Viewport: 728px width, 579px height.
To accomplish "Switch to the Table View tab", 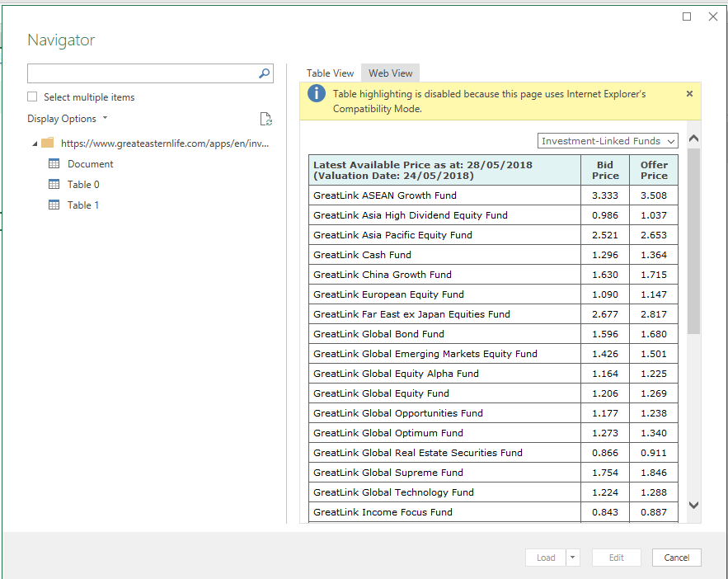I will pyautogui.click(x=330, y=73).
